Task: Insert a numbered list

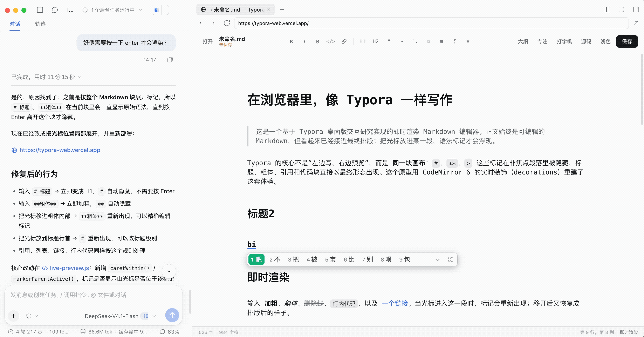Action: (x=415, y=41)
